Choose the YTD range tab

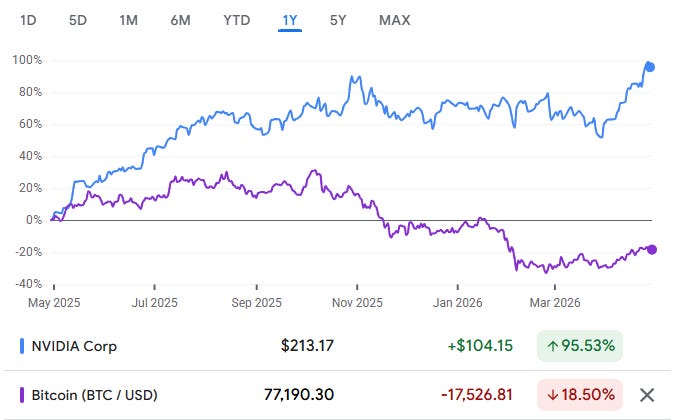point(236,20)
